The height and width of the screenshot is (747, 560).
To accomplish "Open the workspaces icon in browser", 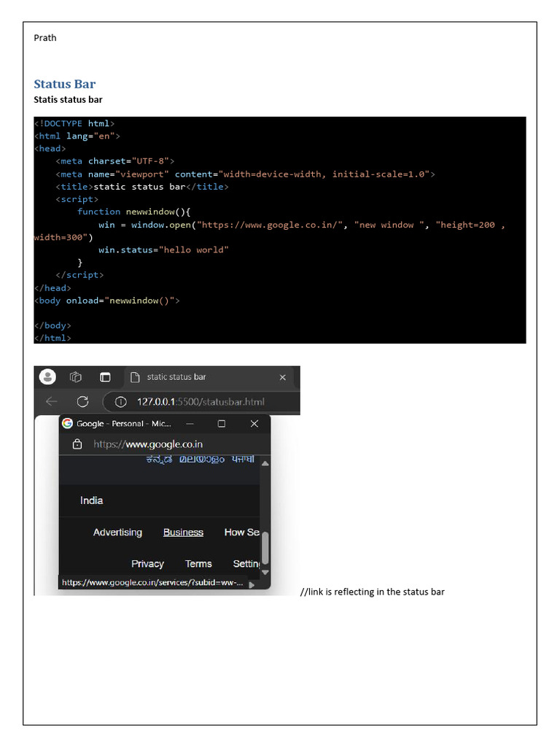I will (x=76, y=377).
